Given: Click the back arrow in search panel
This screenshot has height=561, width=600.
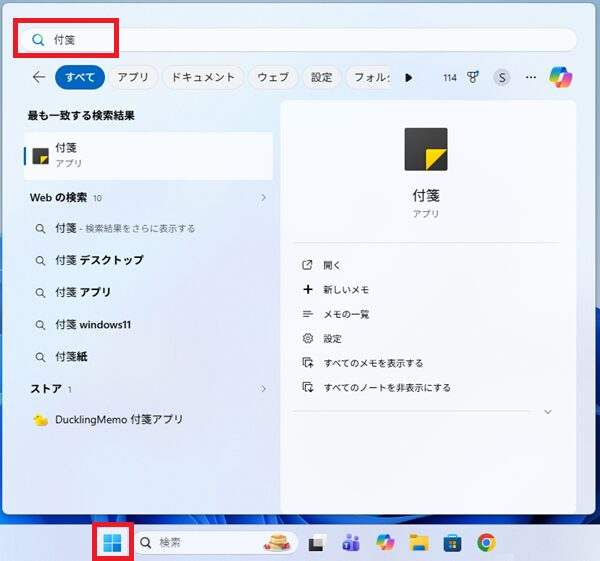Looking at the screenshot, I should pos(38,77).
